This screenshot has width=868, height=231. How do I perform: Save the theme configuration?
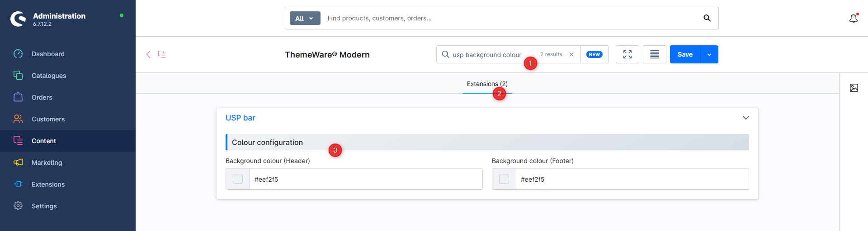click(685, 54)
